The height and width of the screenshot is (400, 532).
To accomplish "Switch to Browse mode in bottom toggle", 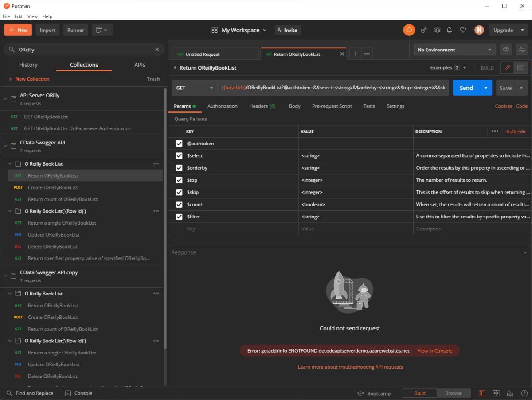I will 453,393.
